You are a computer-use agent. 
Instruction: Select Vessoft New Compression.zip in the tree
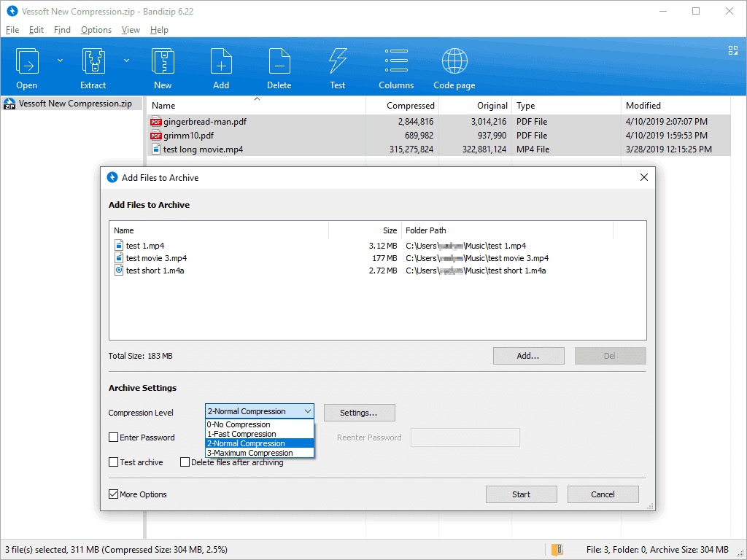[x=75, y=104]
